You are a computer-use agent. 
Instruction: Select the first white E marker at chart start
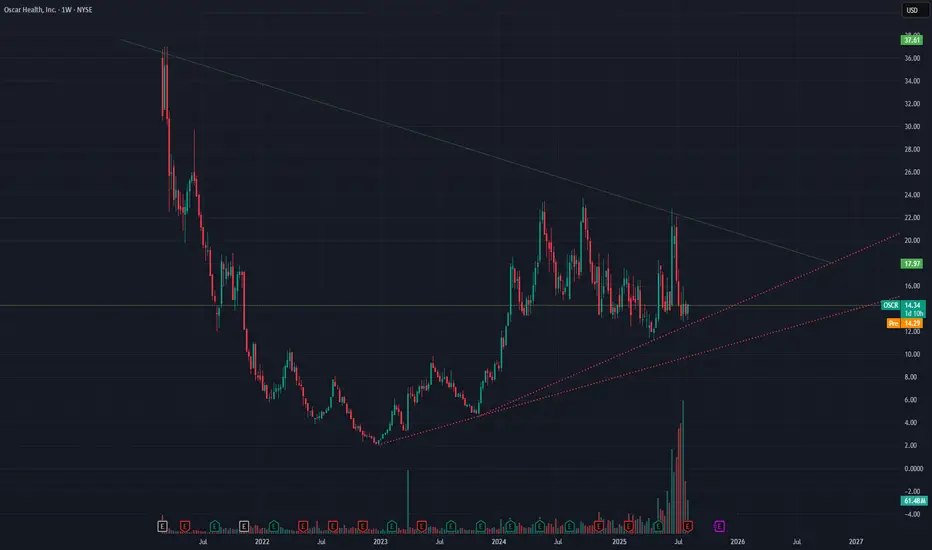pos(162,526)
